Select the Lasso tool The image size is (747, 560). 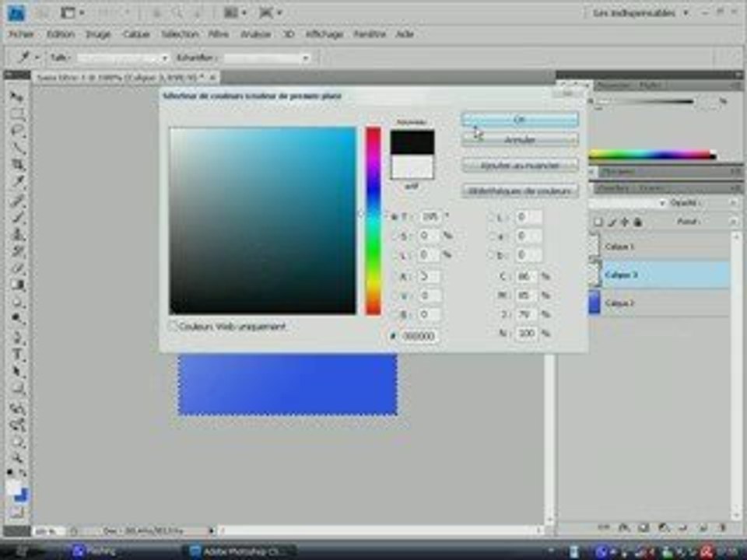tap(17, 131)
